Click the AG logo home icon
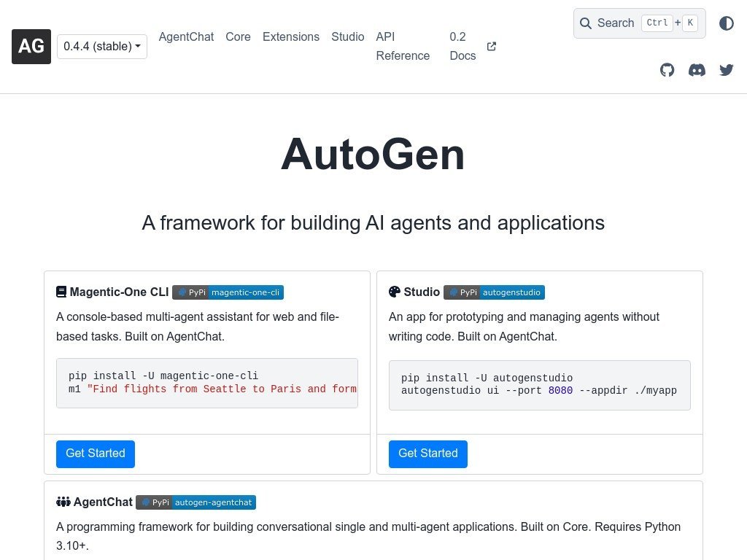 pos(31,46)
